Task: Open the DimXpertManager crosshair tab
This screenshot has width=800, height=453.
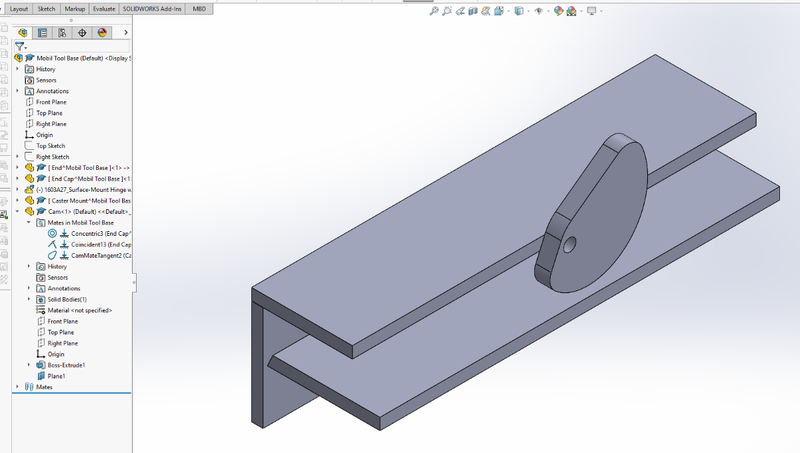Action: coord(82,33)
